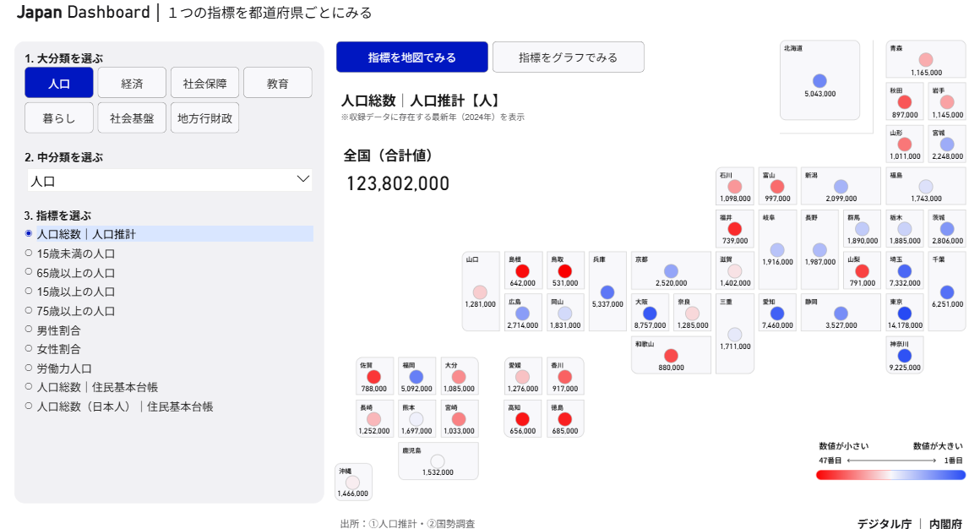The width and height of the screenshot is (980, 529).
Task: Select the 経済 category button
Action: [x=131, y=83]
